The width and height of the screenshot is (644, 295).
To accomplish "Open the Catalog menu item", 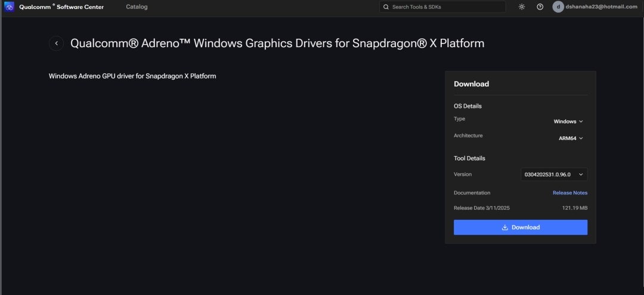I will point(137,7).
